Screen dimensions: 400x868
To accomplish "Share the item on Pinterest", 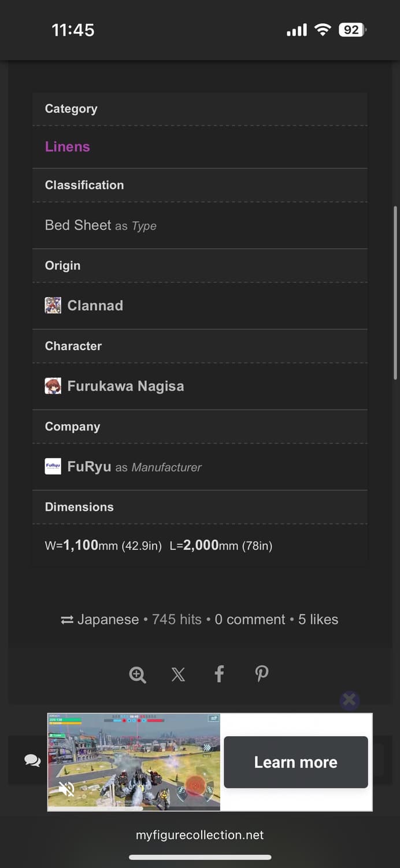I will click(x=261, y=674).
